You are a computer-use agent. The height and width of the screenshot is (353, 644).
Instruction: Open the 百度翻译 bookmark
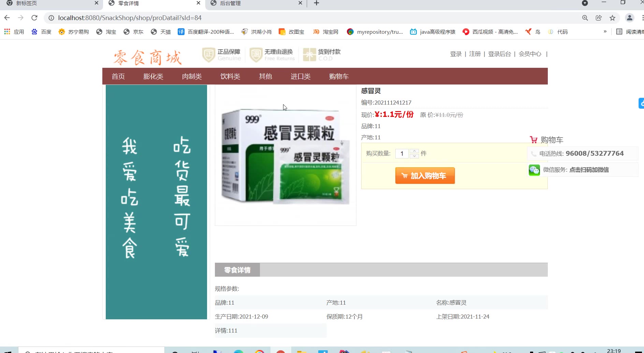(x=206, y=32)
